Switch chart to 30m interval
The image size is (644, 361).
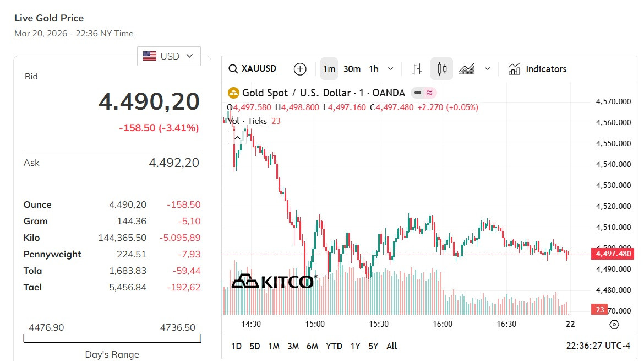[352, 69]
